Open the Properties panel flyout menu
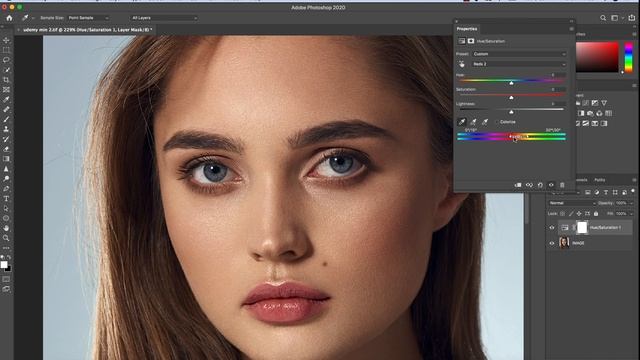 click(571, 29)
